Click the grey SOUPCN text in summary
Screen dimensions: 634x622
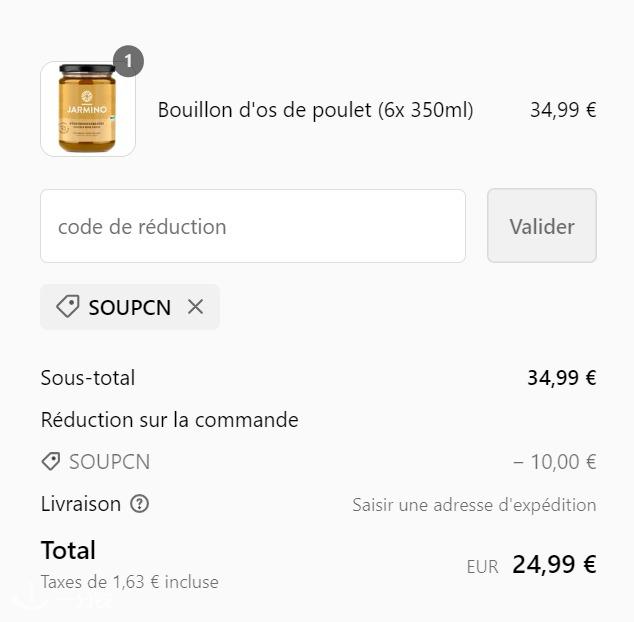tap(109, 461)
